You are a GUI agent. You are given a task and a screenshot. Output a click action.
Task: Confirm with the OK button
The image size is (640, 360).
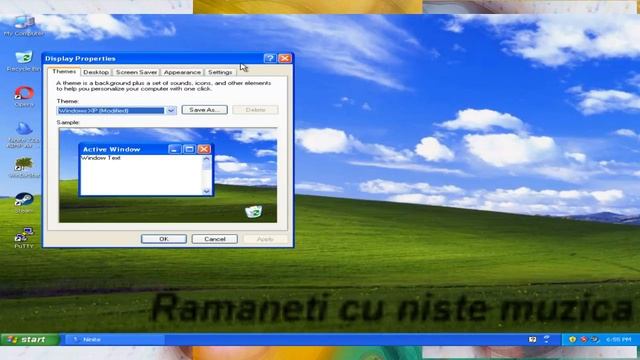(x=164, y=239)
